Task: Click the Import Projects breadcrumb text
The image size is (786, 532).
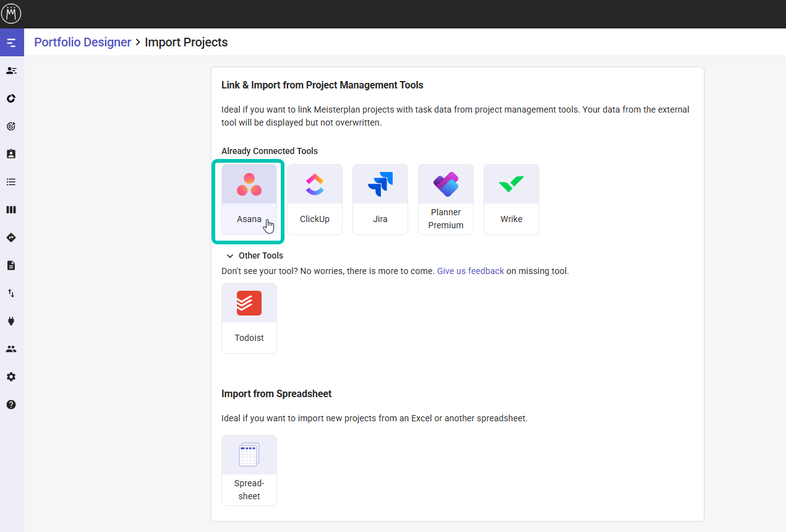Action: point(186,42)
